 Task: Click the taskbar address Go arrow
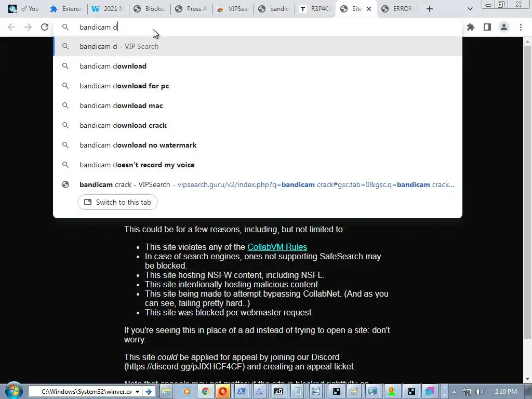coord(149,392)
